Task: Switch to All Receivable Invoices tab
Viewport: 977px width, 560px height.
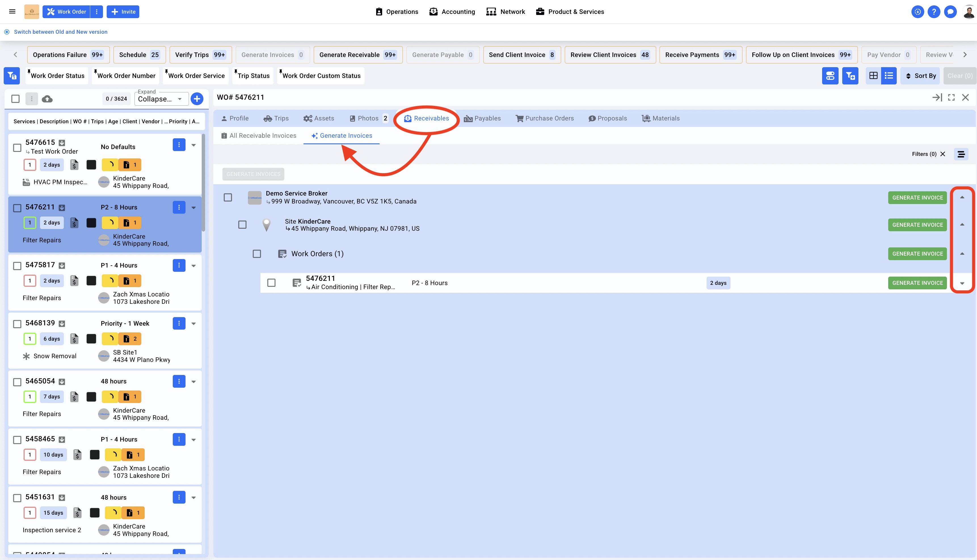Action: [x=259, y=136]
